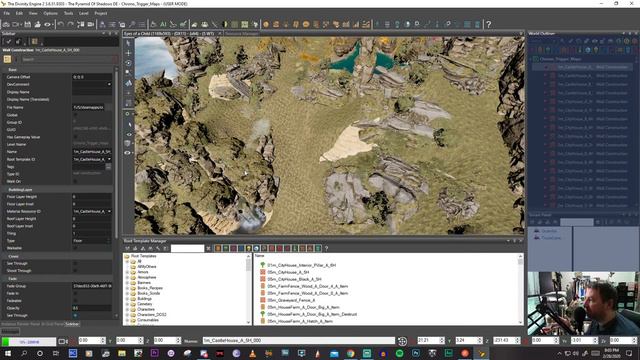The image size is (640, 360).
Task: Open the File menu
Action: pos(7,13)
